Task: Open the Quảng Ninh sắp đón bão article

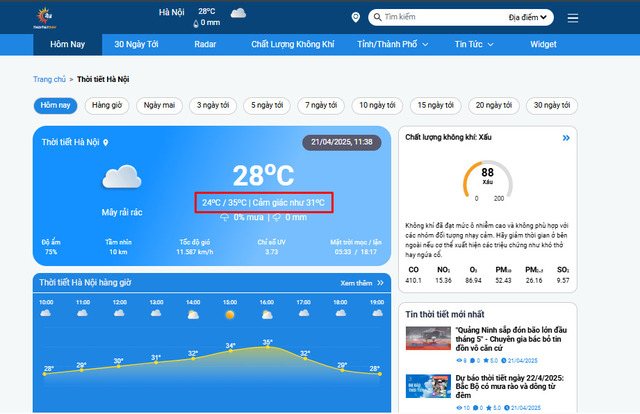Action: click(x=511, y=339)
